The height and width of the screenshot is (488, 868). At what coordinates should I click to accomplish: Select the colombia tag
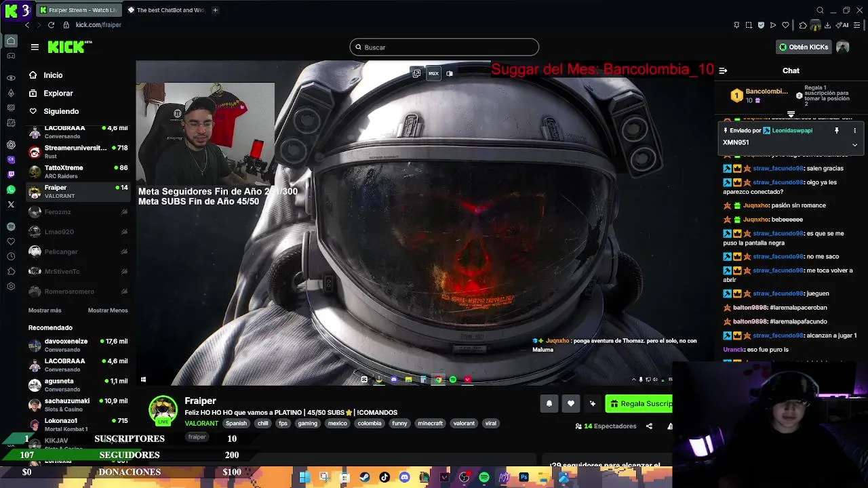[370, 424]
